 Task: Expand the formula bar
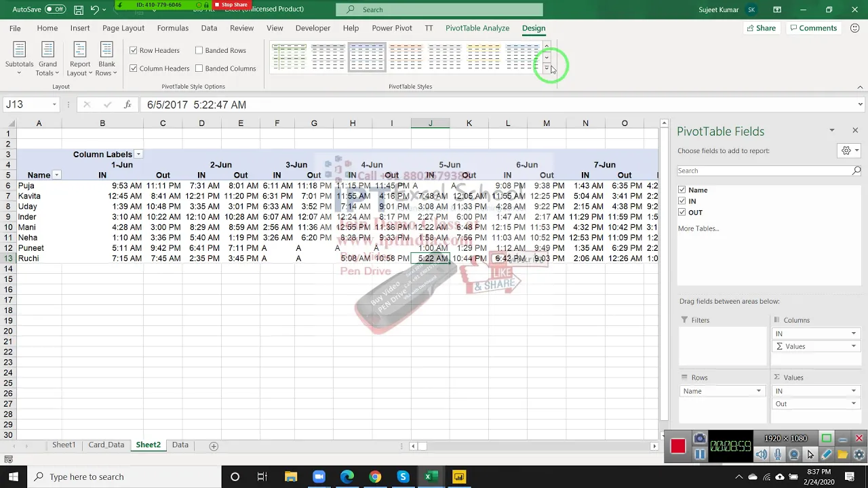click(860, 104)
